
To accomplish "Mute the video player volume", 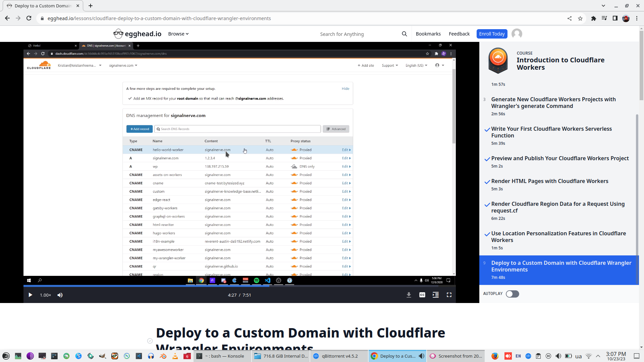I will [x=60, y=295].
